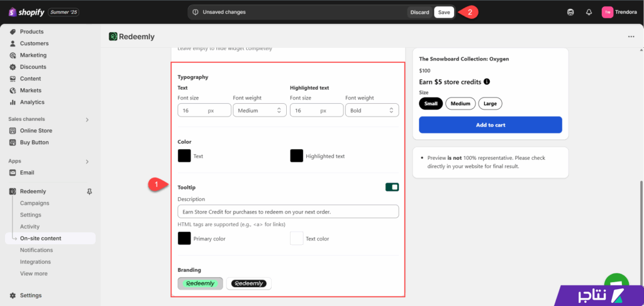Image resolution: width=644 pixels, height=306 pixels.
Task: Click the Marketing target icon
Action: tap(13, 55)
